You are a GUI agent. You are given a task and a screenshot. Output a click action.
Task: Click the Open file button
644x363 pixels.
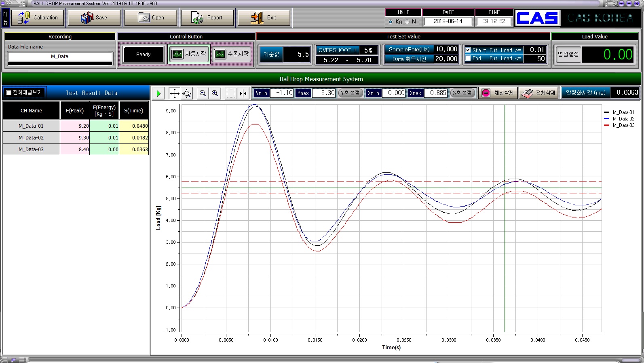click(x=151, y=18)
